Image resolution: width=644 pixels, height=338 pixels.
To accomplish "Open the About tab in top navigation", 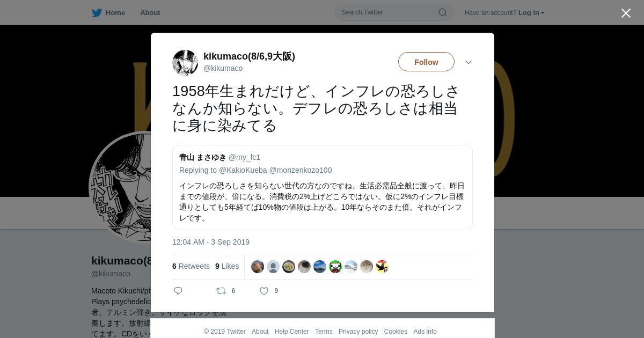I will click(x=150, y=12).
